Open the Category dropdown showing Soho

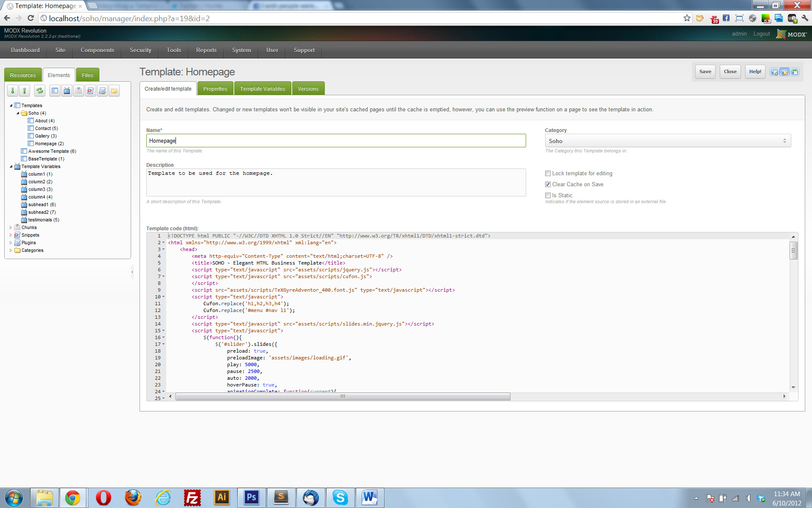tap(668, 141)
